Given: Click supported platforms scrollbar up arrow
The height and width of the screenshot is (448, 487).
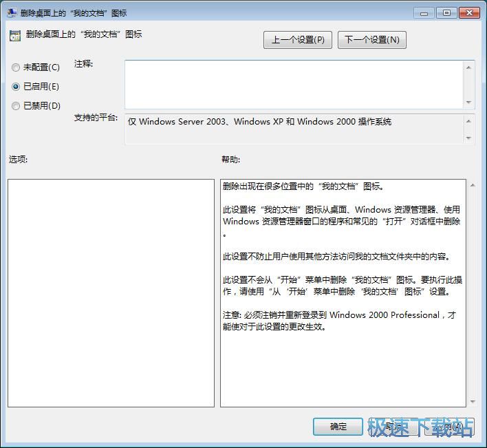Looking at the screenshot, I should [x=468, y=121].
